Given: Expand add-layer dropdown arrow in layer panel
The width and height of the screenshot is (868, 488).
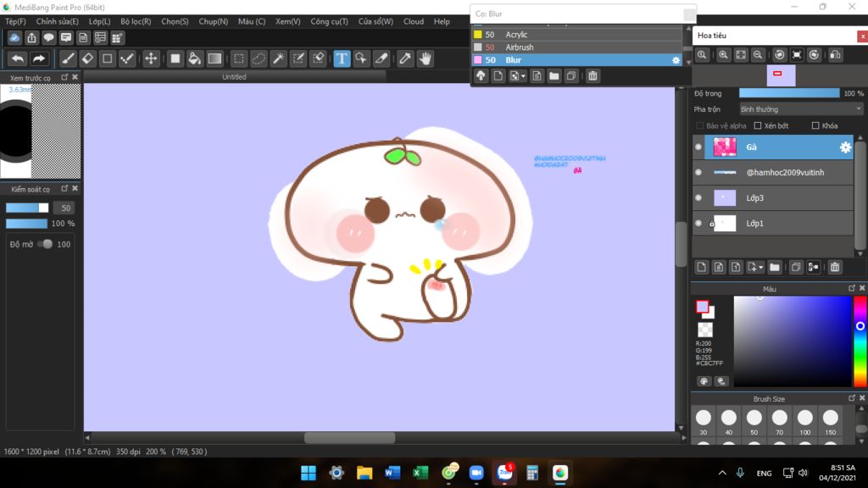Looking at the screenshot, I should tap(760, 268).
